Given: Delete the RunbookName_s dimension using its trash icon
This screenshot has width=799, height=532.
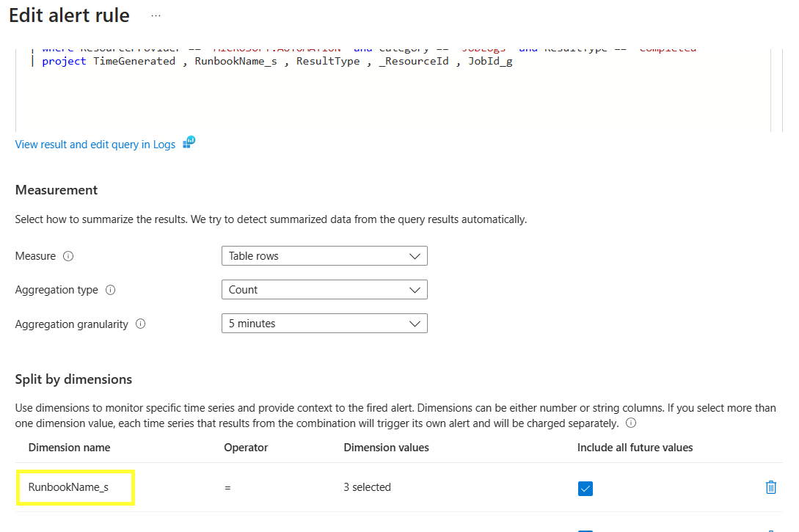Looking at the screenshot, I should [770, 487].
